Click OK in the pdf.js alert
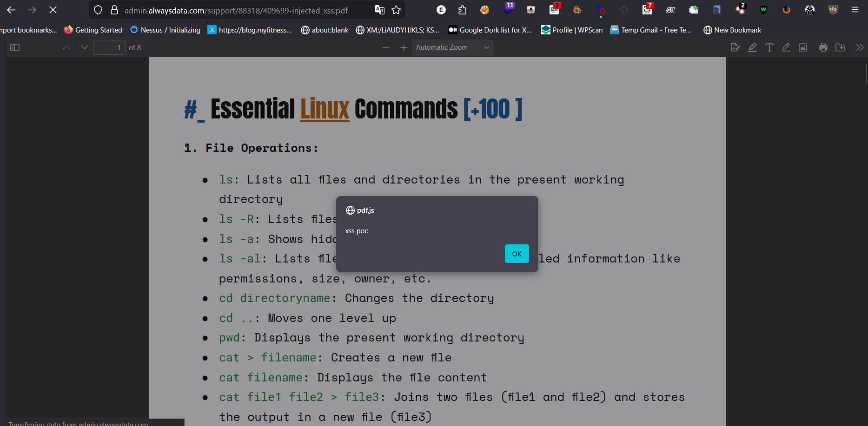This screenshot has height=426, width=868. tap(517, 254)
